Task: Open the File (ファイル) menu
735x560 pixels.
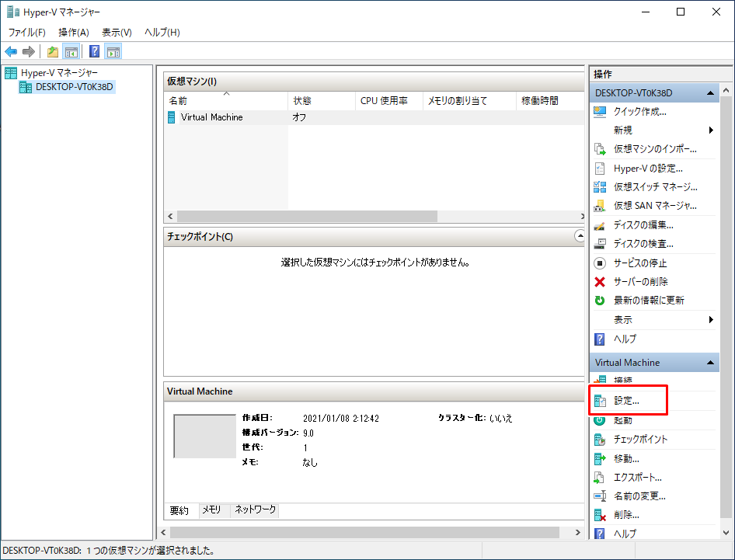Action: pyautogui.click(x=26, y=33)
